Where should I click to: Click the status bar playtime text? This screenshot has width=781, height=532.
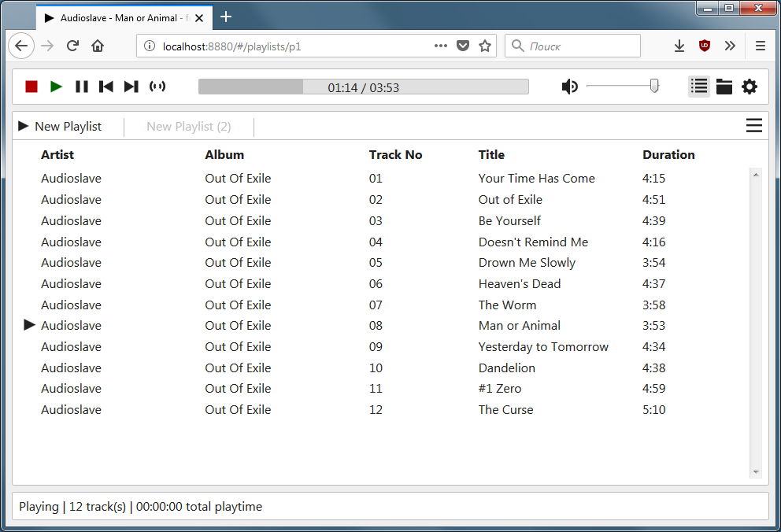tap(198, 507)
